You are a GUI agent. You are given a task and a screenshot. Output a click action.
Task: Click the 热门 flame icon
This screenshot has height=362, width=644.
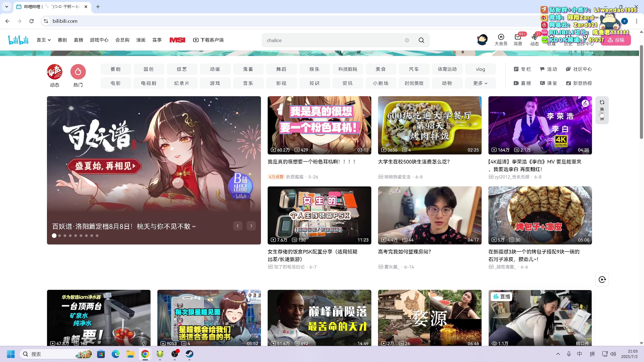pos(78,72)
